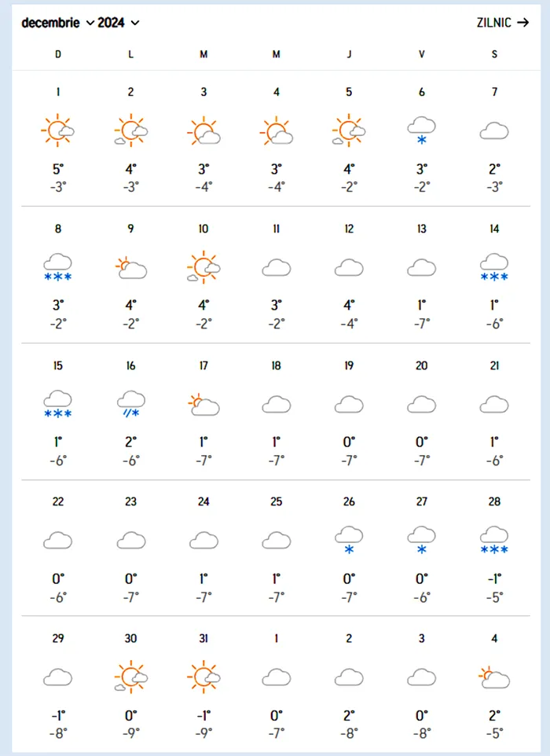This screenshot has height=756, width=550.
Task: Expand the 2024 year dropdown
Action: coord(118,23)
